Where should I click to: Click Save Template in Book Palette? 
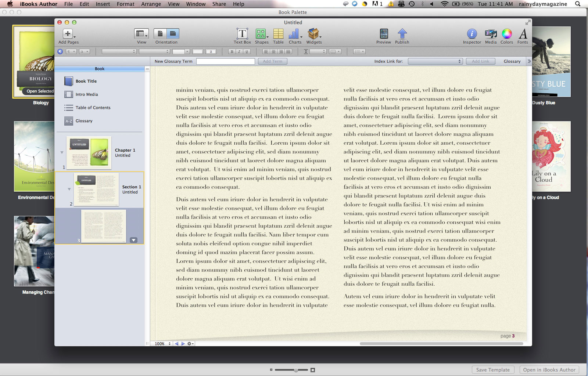point(493,370)
